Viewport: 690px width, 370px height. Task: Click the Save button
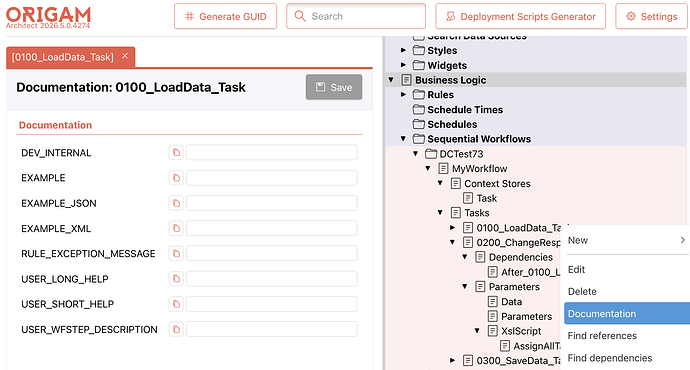click(x=334, y=87)
